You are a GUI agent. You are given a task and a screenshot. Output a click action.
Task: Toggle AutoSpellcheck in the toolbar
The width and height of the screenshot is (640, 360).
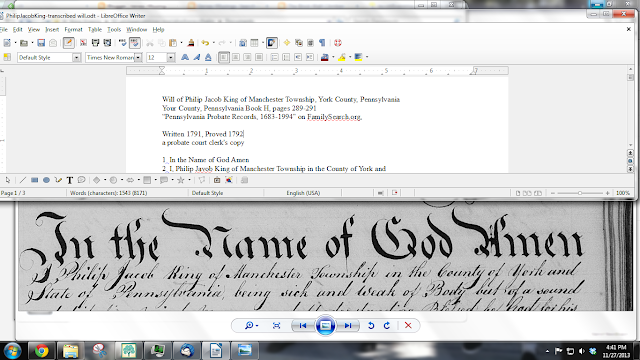point(134,43)
